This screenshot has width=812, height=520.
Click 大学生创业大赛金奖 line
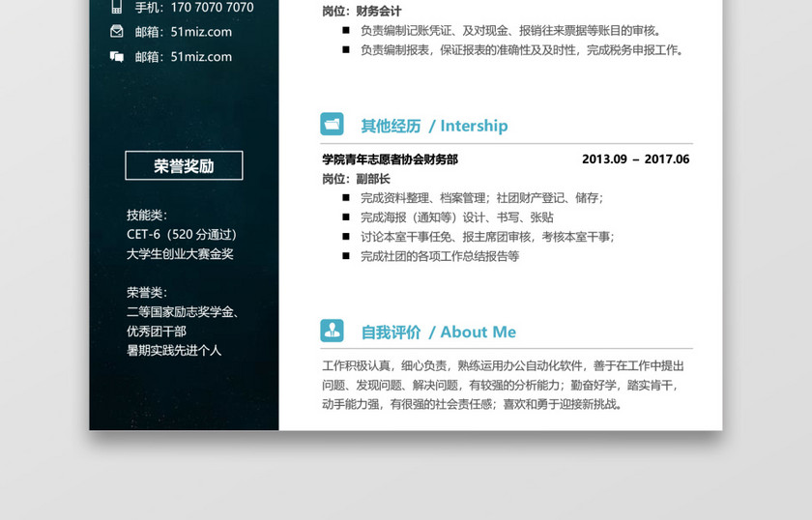(x=180, y=254)
